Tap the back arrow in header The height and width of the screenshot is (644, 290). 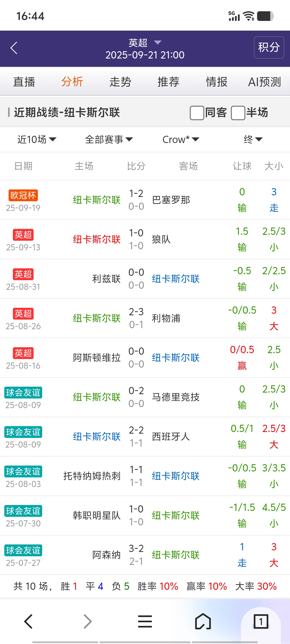point(14,48)
